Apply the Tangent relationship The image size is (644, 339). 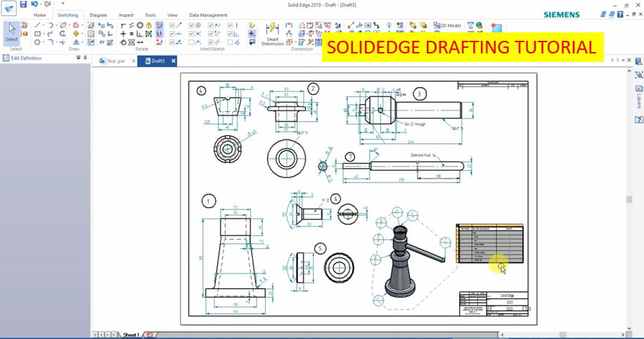tap(123, 42)
